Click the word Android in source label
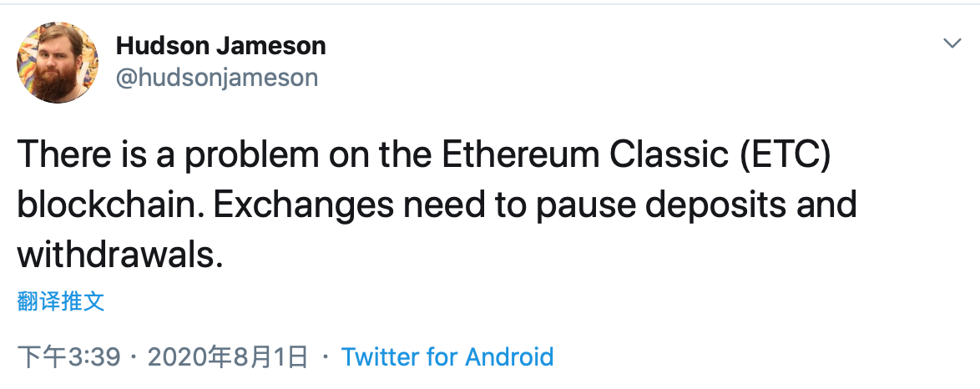Screen dimensions: 980x389 pyautogui.click(x=509, y=357)
